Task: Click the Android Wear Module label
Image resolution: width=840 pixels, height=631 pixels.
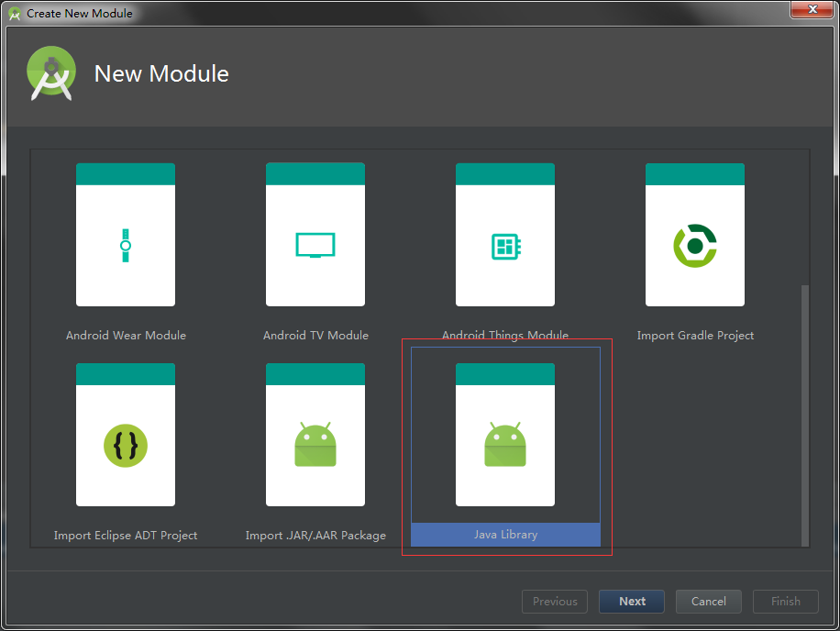Action: [x=126, y=336]
